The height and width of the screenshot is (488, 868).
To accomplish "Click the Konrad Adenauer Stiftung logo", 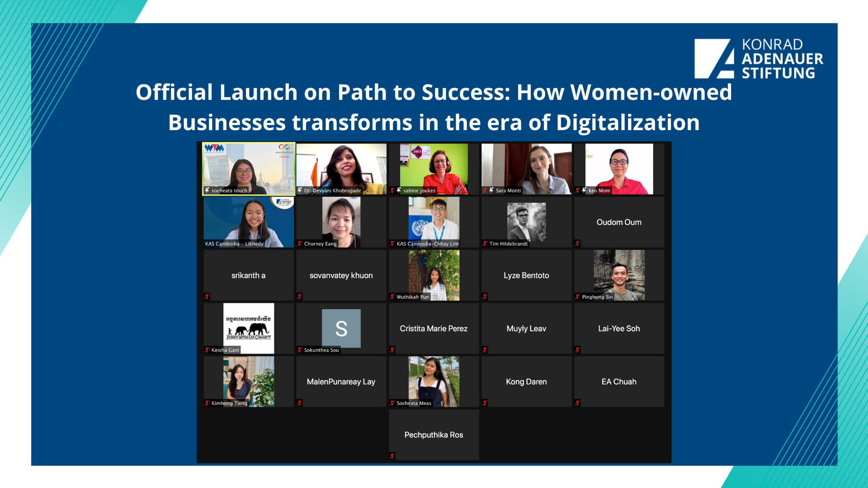I will (759, 59).
